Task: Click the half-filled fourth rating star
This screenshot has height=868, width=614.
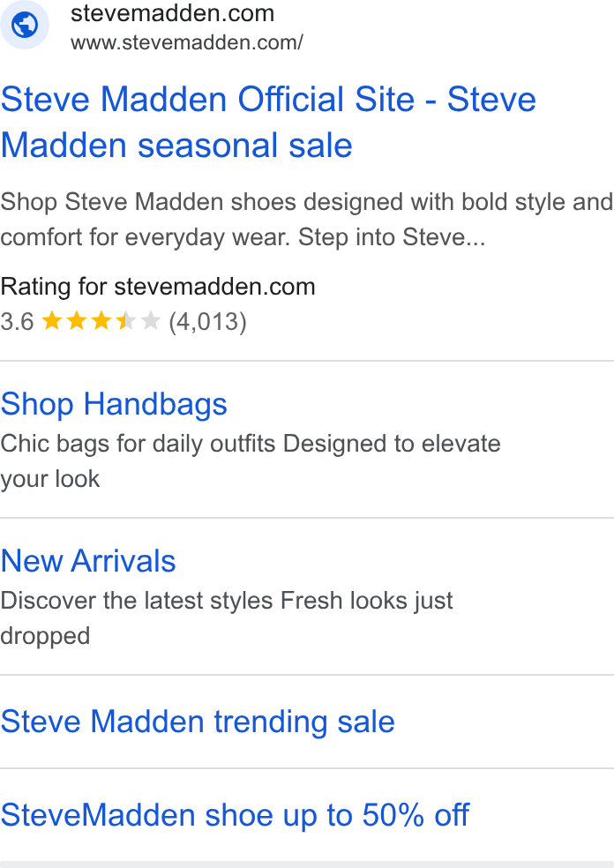Action: [126, 320]
